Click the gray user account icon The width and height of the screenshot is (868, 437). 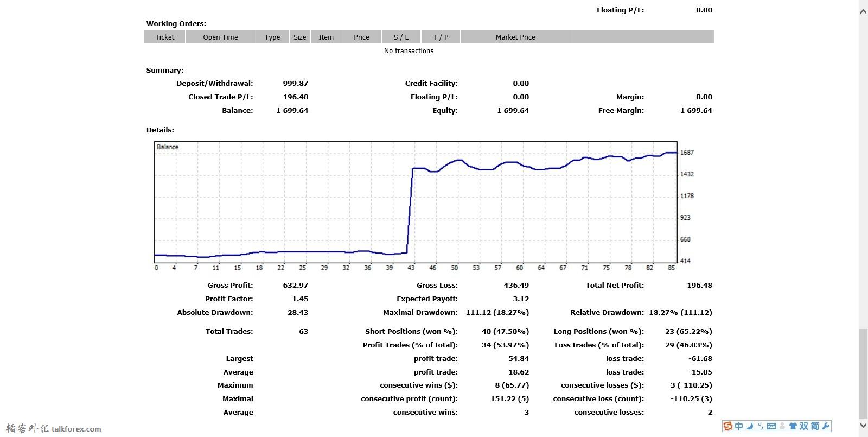click(782, 426)
